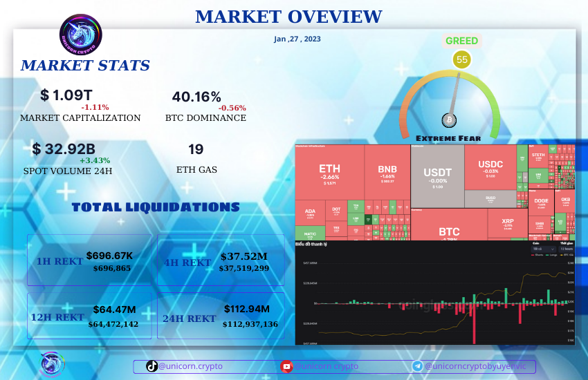Click the EXTREME FEAR gauge caption

(448, 138)
